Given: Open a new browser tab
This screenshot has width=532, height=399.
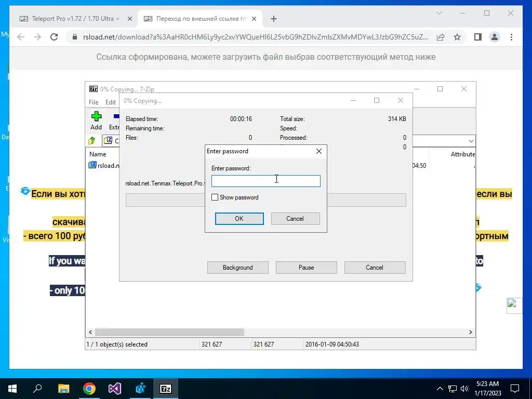Looking at the screenshot, I should pyautogui.click(x=274, y=19).
